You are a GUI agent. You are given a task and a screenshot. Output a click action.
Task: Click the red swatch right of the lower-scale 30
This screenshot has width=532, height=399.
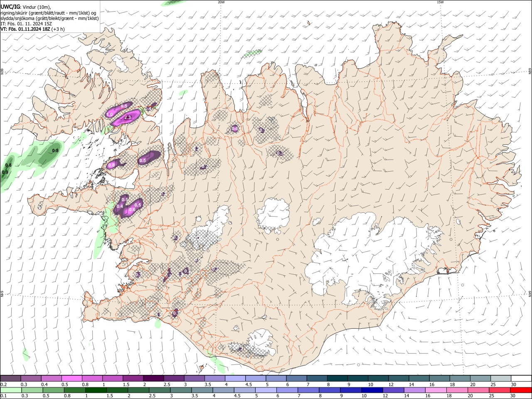point(521,390)
